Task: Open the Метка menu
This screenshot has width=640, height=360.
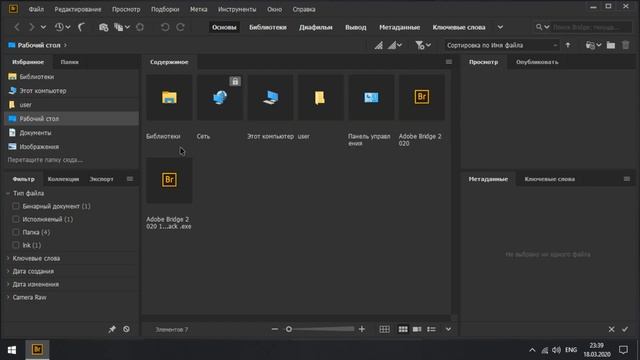Action: (198, 9)
